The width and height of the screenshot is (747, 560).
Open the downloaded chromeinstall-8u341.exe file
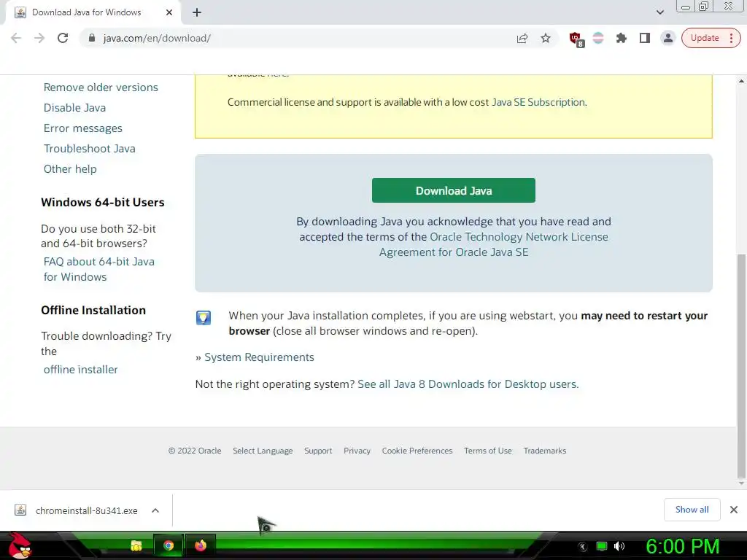tap(87, 510)
